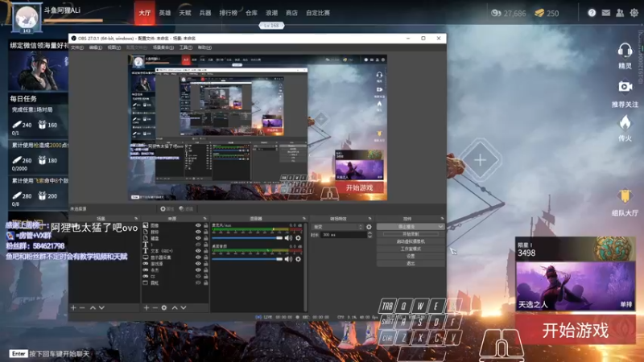Undock the Audio Mixer panel via header icon
The height and width of the screenshot is (362, 644).
pos(304,219)
